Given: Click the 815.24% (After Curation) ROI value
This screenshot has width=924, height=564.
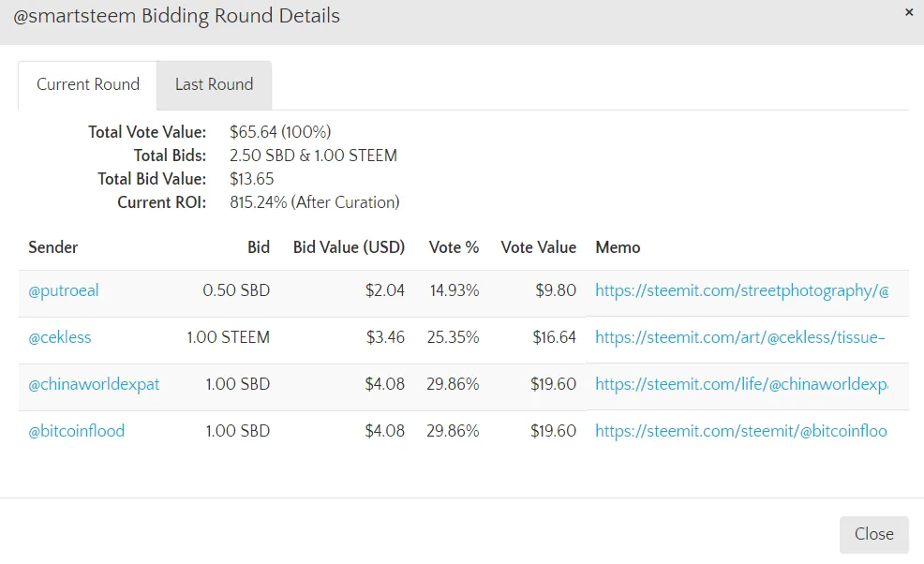Looking at the screenshot, I should [315, 202].
